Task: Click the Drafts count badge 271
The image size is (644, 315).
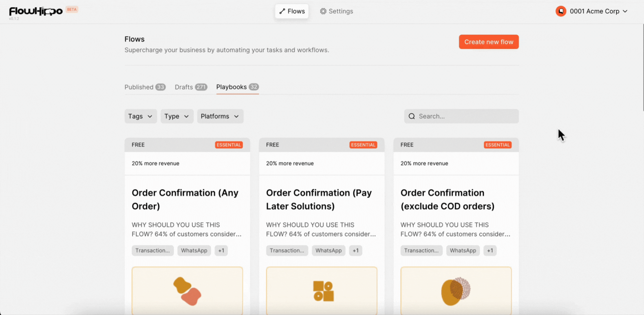Action: [201, 87]
